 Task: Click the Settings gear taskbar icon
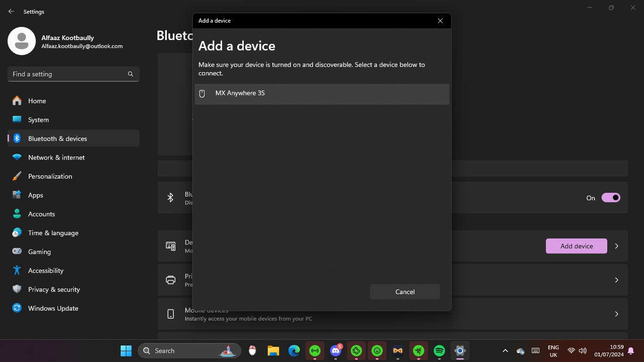[x=460, y=351]
